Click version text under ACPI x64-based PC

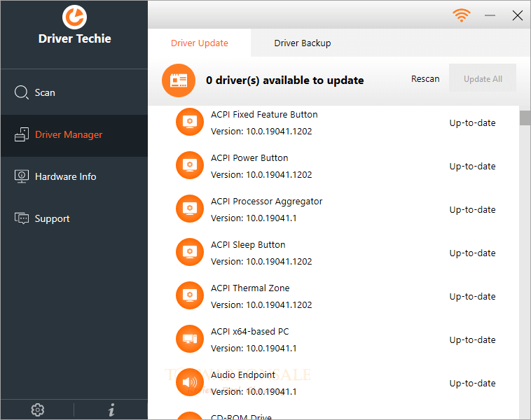(x=254, y=348)
